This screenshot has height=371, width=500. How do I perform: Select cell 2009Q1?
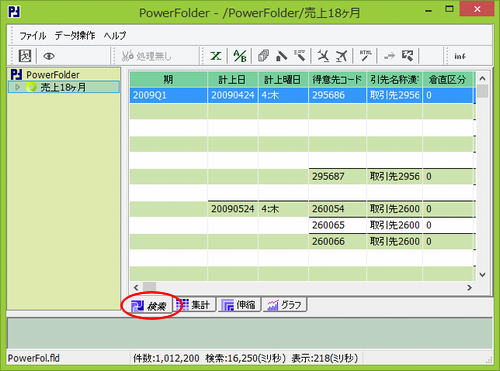[x=168, y=95]
